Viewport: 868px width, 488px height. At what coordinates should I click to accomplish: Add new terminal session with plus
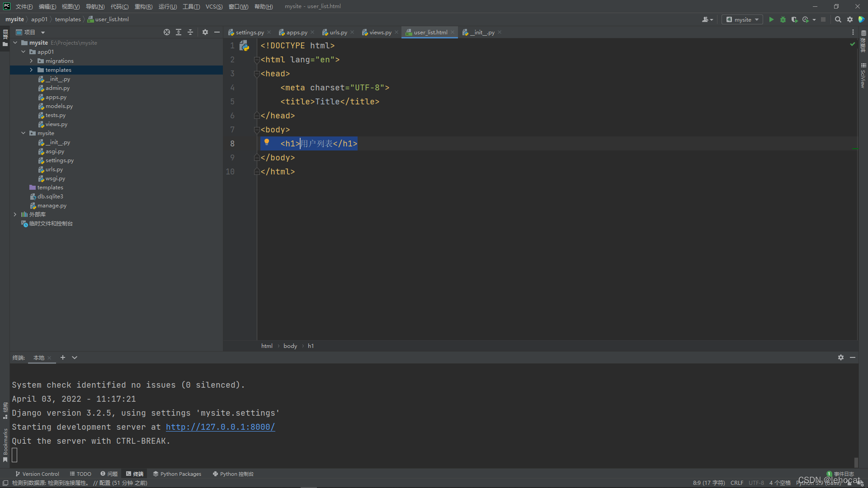[x=63, y=357]
